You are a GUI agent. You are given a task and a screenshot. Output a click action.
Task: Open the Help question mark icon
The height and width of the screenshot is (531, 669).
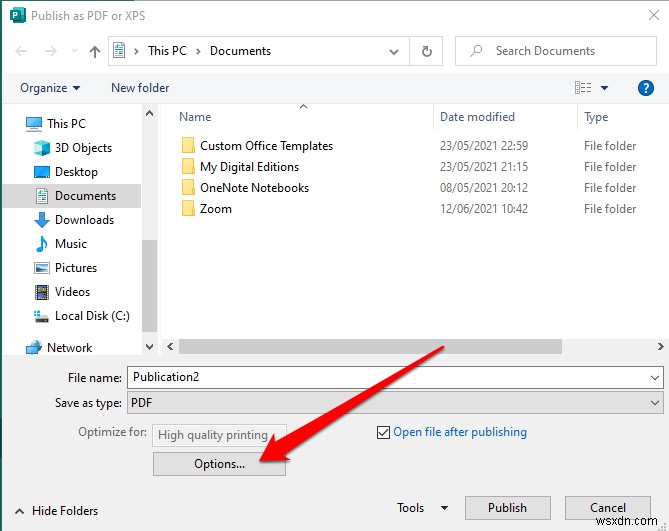[646, 88]
